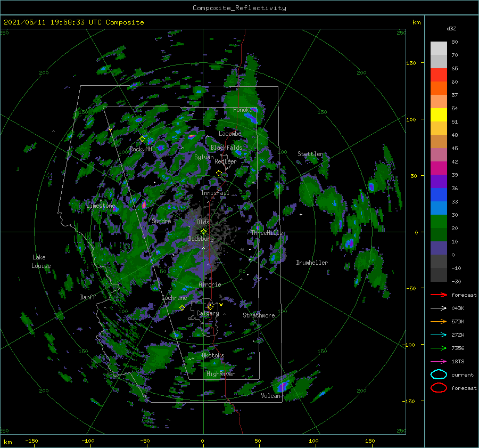Screen dimensions: 479x448
Task: Click the Olds map label
Action: 203,222
